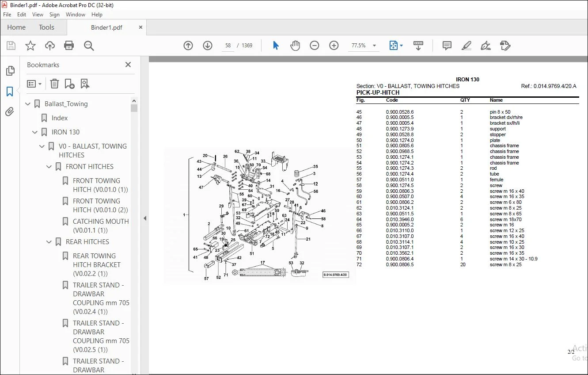Select the highlight text pen tool
The image size is (588, 375).
tap(466, 46)
